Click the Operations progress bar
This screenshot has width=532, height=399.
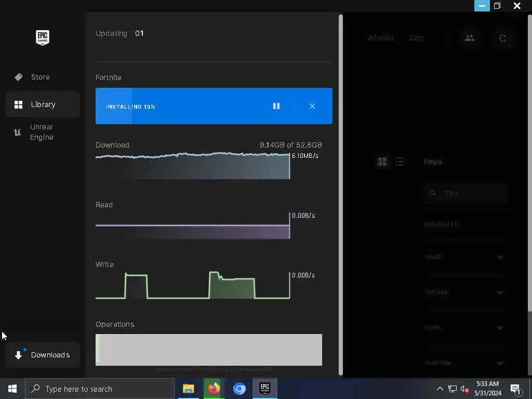[x=209, y=350]
